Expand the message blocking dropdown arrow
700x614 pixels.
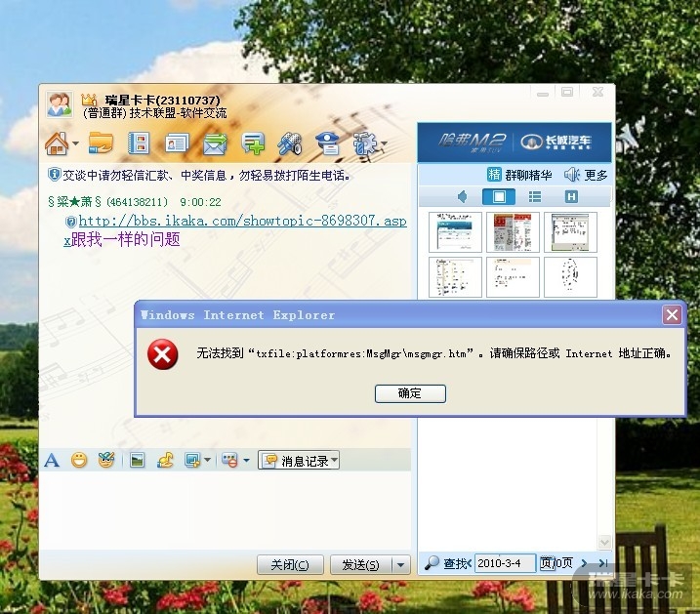[246, 460]
